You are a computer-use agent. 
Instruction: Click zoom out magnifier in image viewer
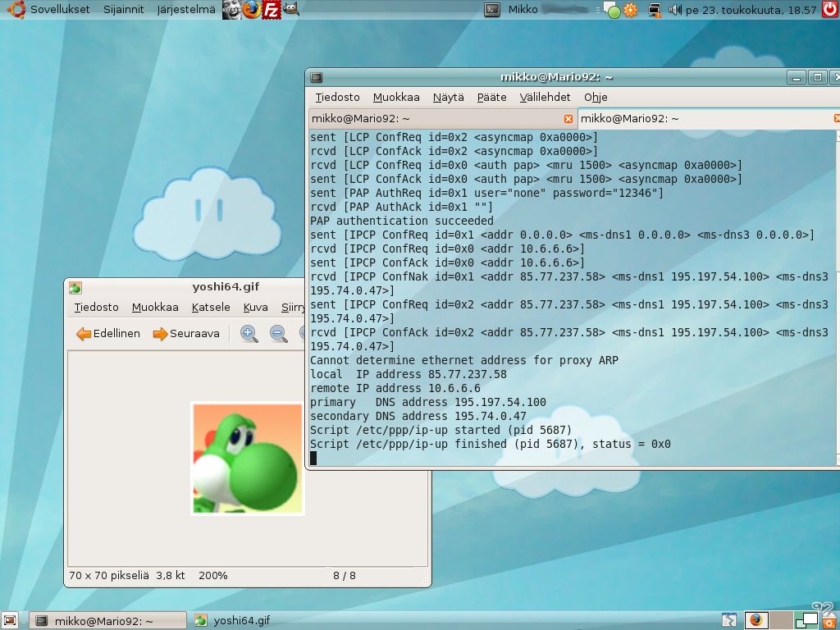click(279, 333)
